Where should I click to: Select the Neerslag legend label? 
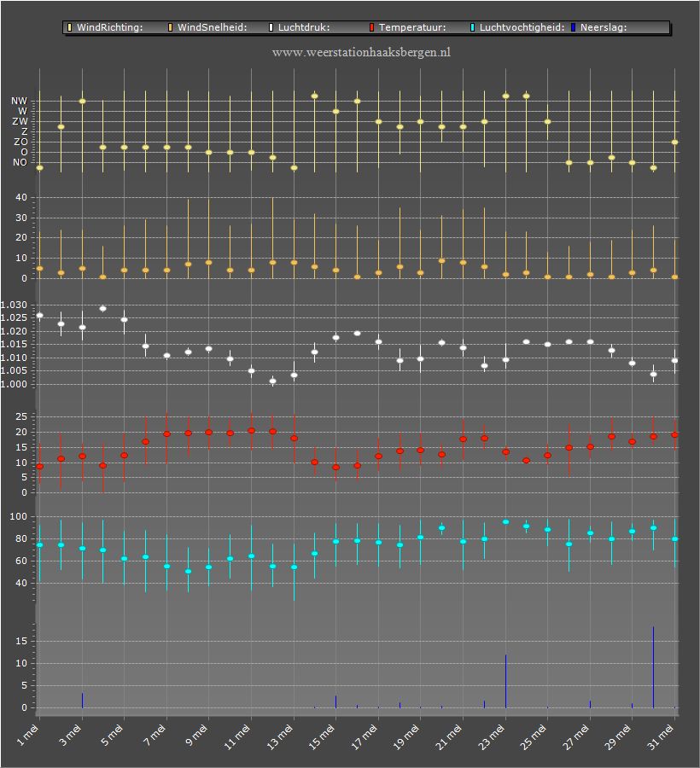604,27
